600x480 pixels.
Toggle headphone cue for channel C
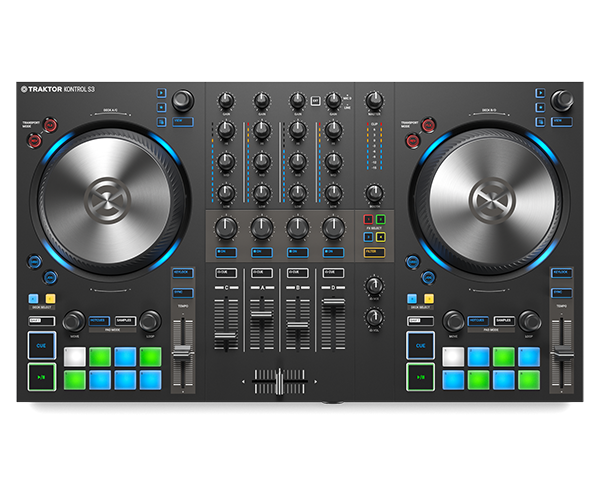tap(226, 273)
